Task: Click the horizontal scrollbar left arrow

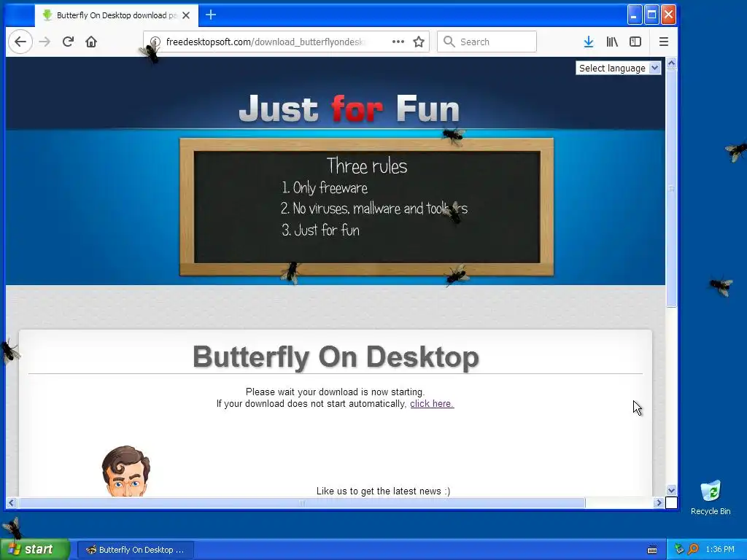Action: pos(12,502)
